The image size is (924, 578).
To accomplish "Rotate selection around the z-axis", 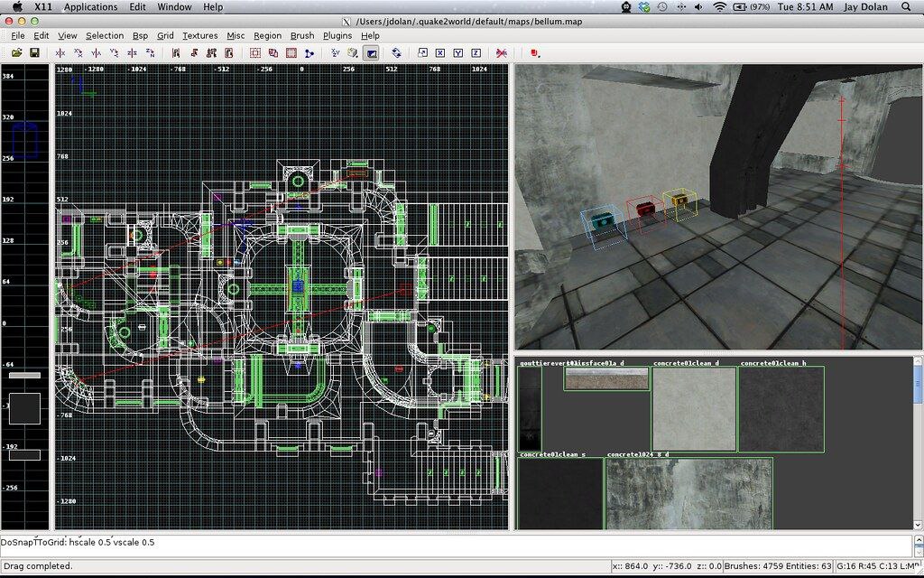I will [x=150, y=53].
